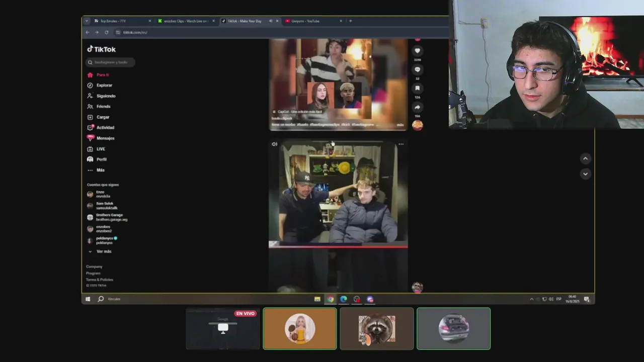
Task: Show hidden system tray icons
Action: [x=531, y=299]
